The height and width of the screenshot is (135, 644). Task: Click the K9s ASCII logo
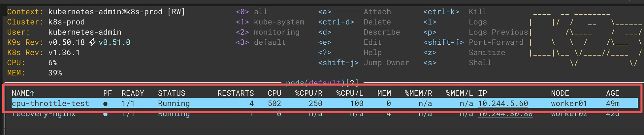586,37
